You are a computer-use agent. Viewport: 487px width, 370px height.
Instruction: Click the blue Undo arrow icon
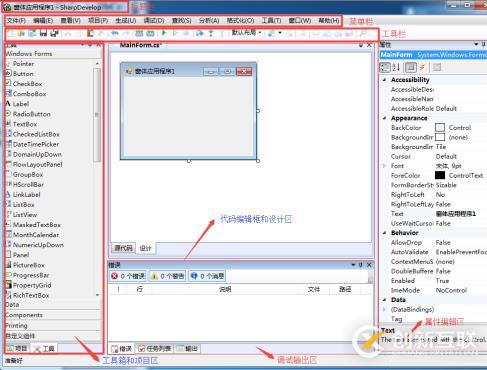pos(115,33)
